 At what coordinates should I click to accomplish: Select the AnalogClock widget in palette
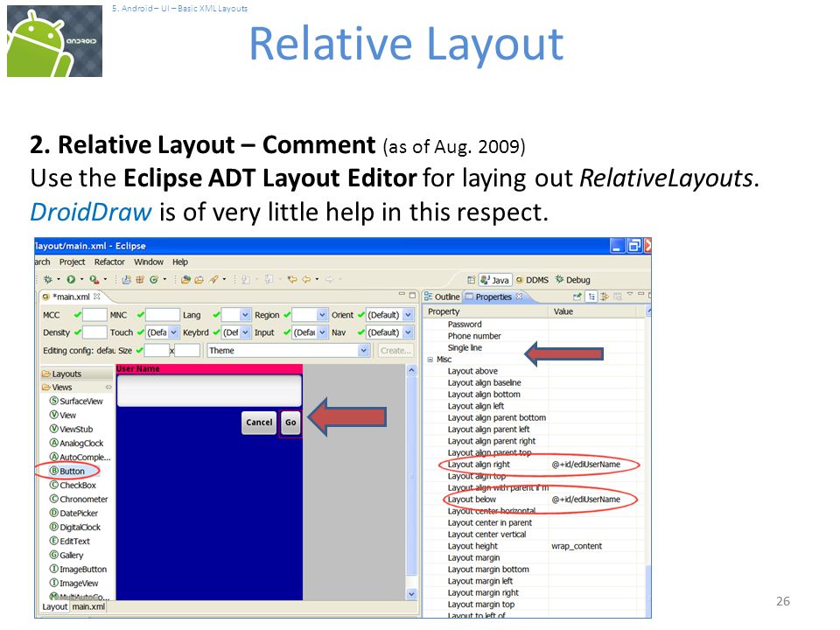pos(77,443)
